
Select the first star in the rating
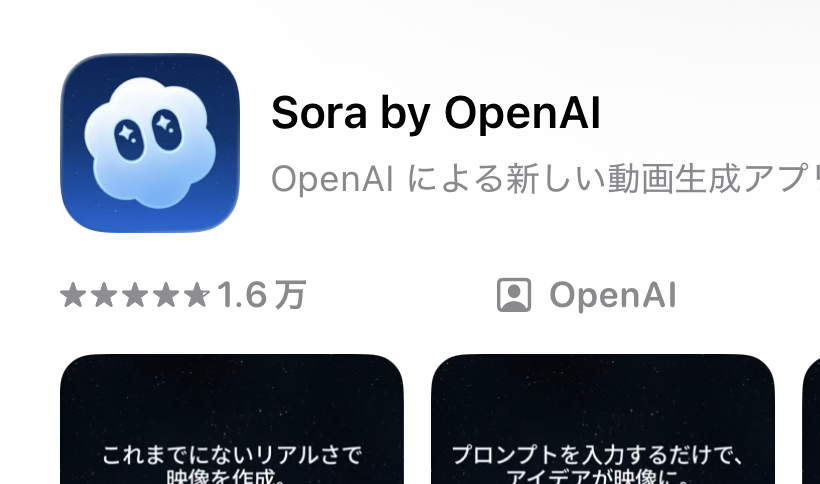(x=73, y=295)
